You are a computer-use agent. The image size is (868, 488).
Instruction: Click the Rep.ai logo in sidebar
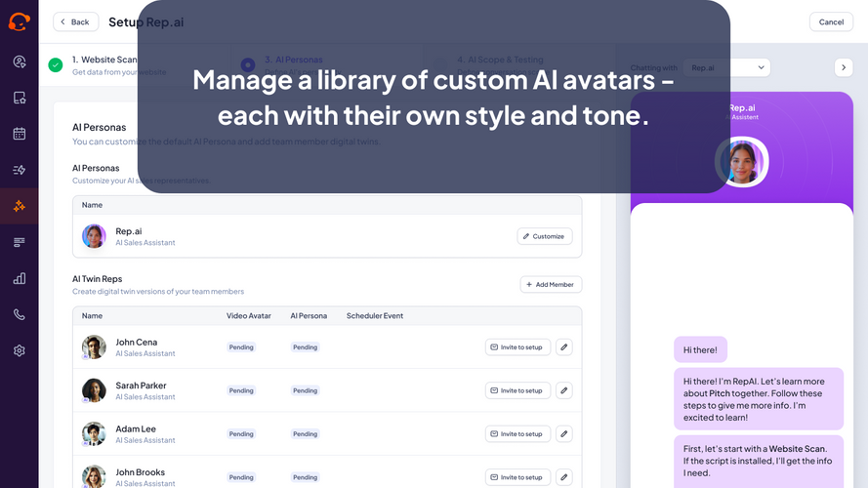coord(19,21)
